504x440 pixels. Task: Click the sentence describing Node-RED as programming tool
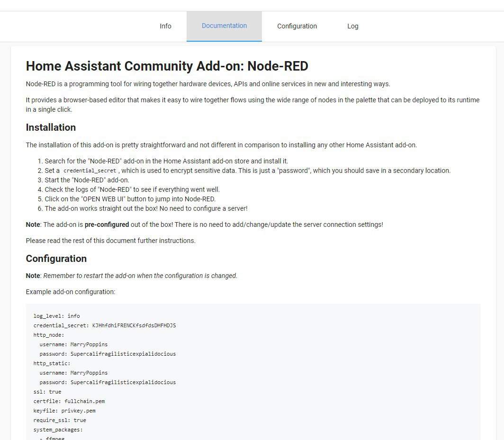tap(208, 84)
